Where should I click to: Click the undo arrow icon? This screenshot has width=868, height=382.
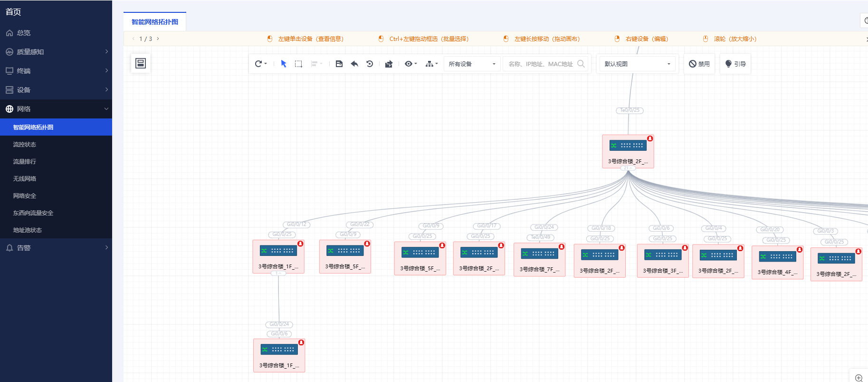(354, 64)
